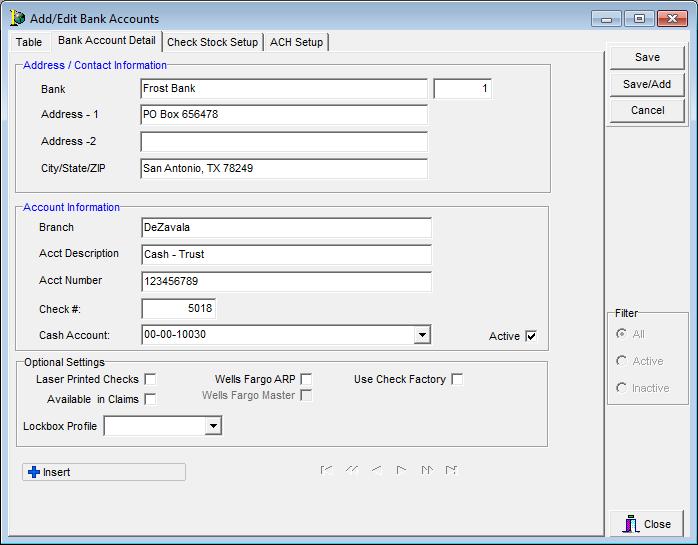Go to the last bank account record
This screenshot has width=698, height=545.
451,469
